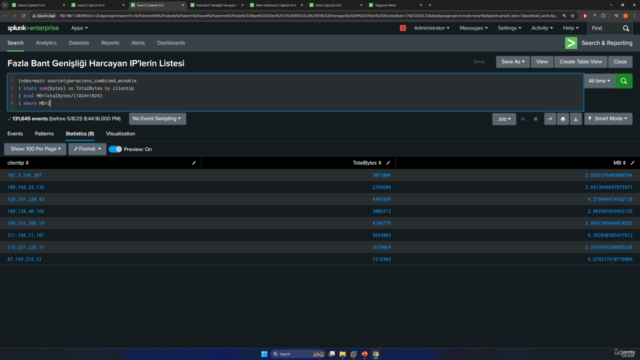
Task: Click the Print results icon
Action: [x=563, y=119]
